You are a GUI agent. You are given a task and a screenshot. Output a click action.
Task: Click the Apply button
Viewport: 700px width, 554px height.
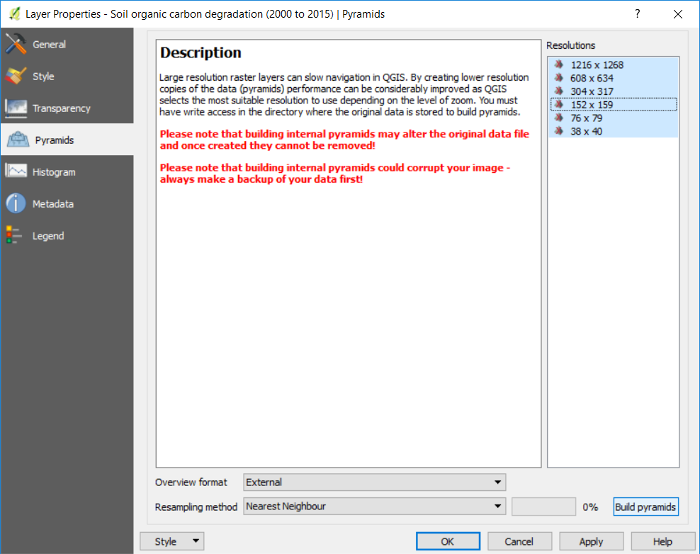(x=591, y=541)
